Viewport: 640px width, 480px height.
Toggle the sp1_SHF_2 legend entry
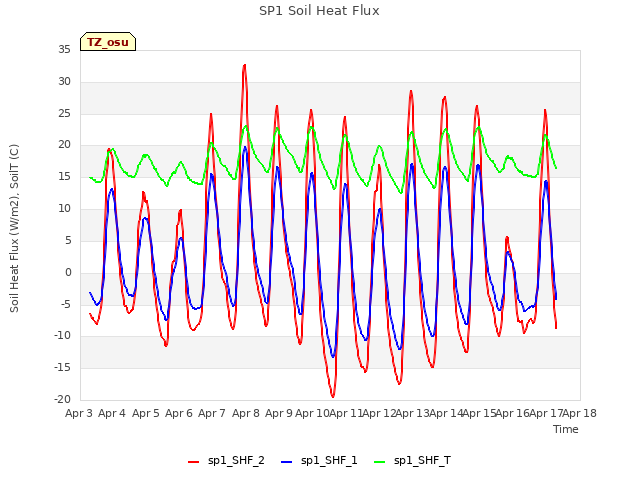[x=226, y=460]
